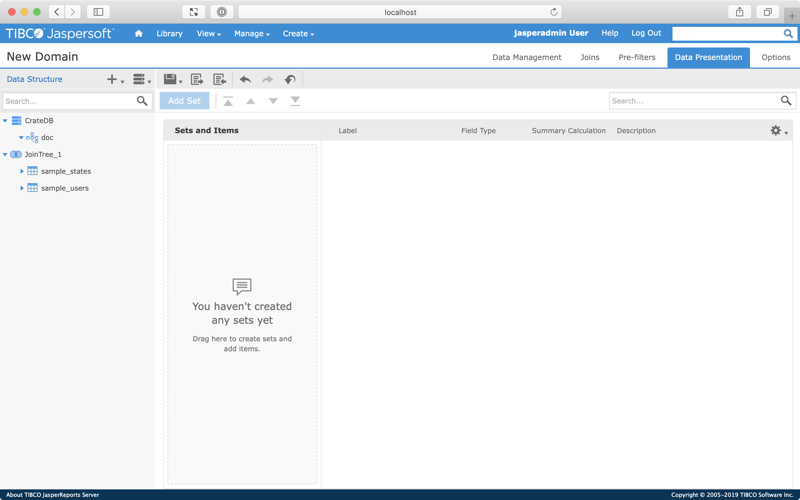Collapse the JoinTree_1 node
800x500 pixels.
click(5, 154)
